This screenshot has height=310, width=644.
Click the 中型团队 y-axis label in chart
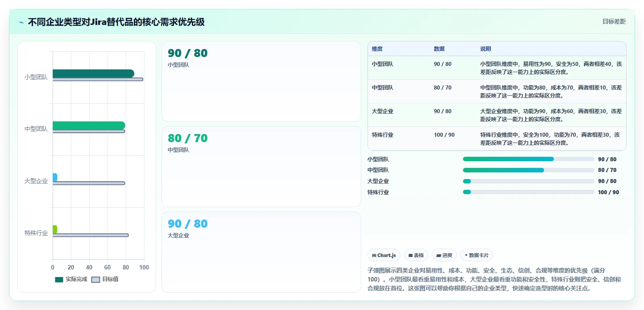36,129
